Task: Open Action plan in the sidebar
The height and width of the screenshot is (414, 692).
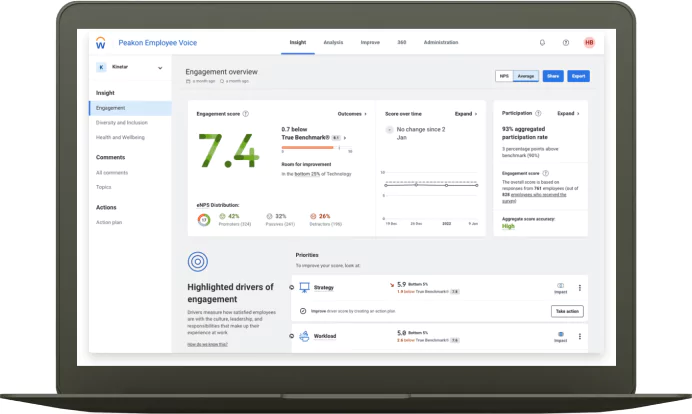Action: (109, 222)
